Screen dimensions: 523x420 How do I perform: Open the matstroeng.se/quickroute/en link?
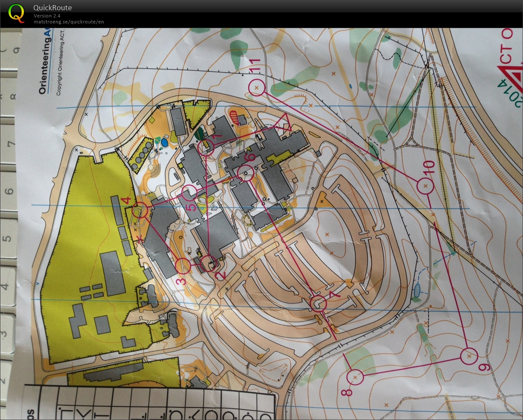69,22
